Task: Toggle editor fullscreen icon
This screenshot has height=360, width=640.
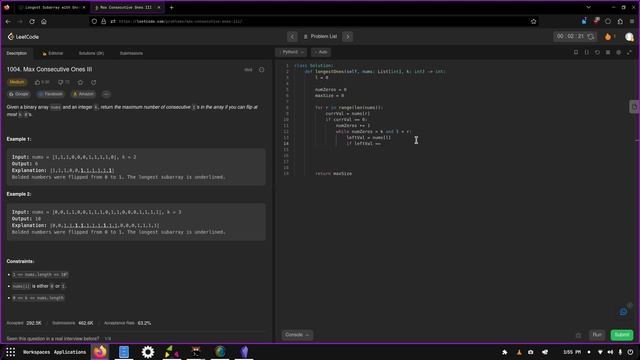Action: tap(629, 52)
